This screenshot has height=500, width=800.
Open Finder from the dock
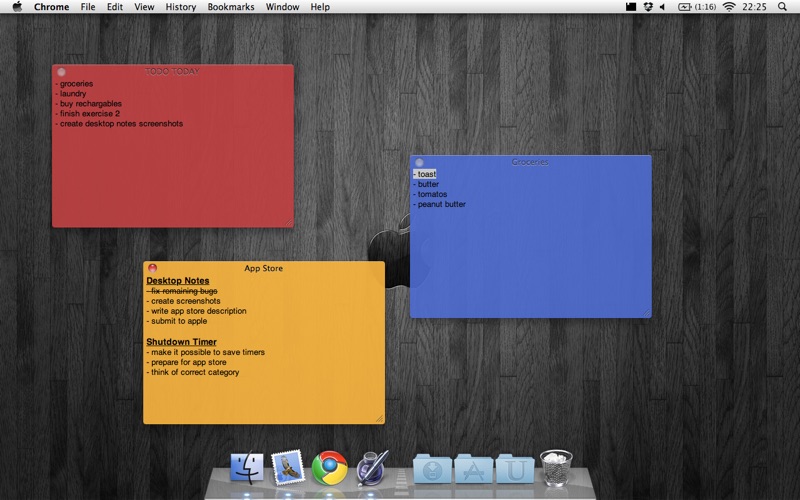coord(246,467)
